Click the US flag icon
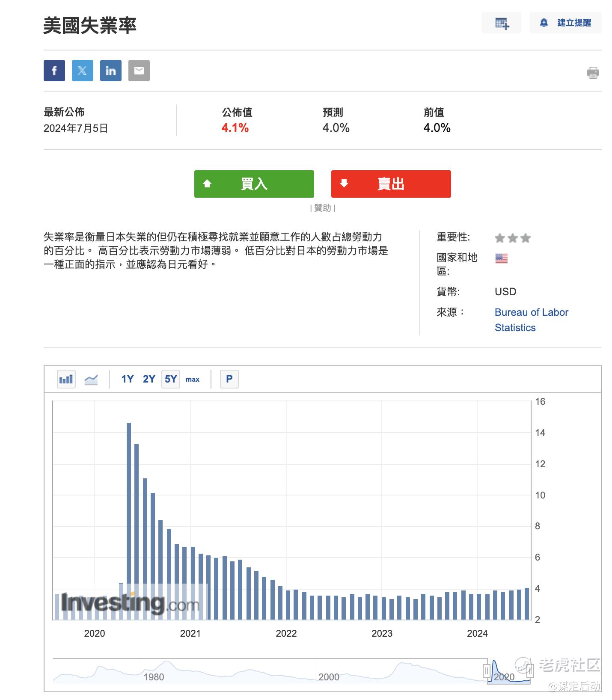Screen dimensions: 612x700 [x=502, y=258]
